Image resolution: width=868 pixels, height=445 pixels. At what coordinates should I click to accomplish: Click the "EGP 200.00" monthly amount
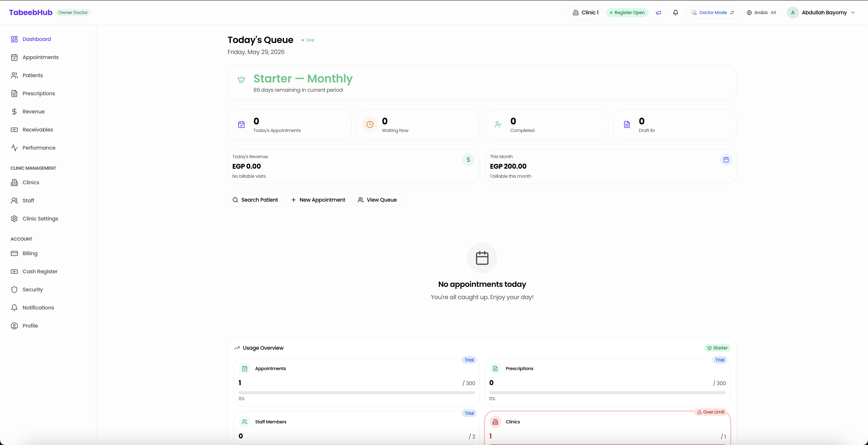[508, 166]
